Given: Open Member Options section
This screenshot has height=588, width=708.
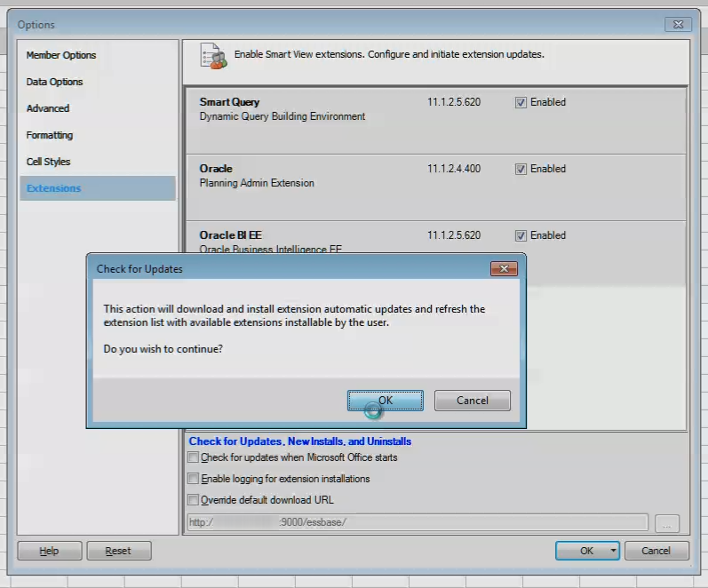Looking at the screenshot, I should pyautogui.click(x=61, y=55).
